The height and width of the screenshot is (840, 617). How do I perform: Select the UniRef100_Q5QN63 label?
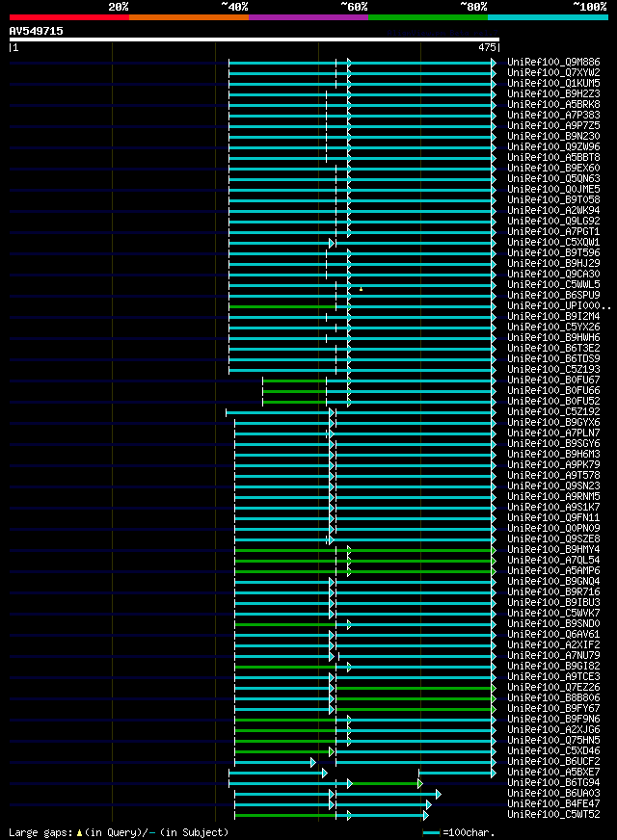553,179
